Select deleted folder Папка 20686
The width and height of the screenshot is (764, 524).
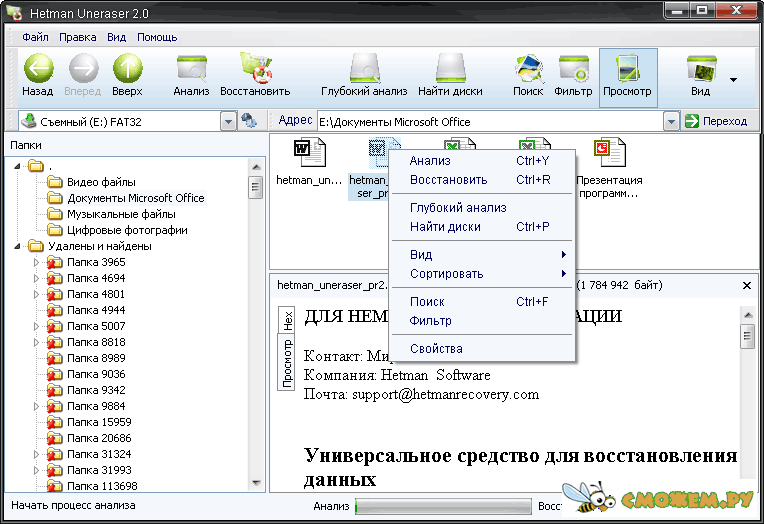coord(99,438)
